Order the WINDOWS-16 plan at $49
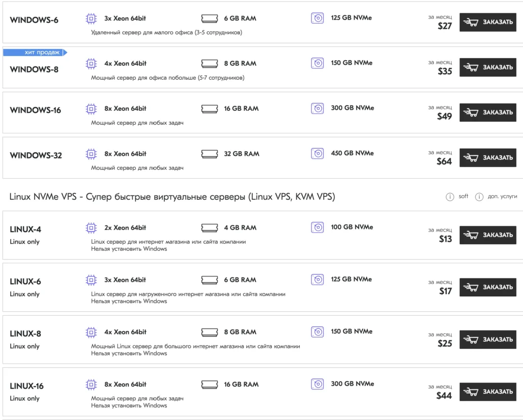This screenshot has width=523, height=420. 488,112
